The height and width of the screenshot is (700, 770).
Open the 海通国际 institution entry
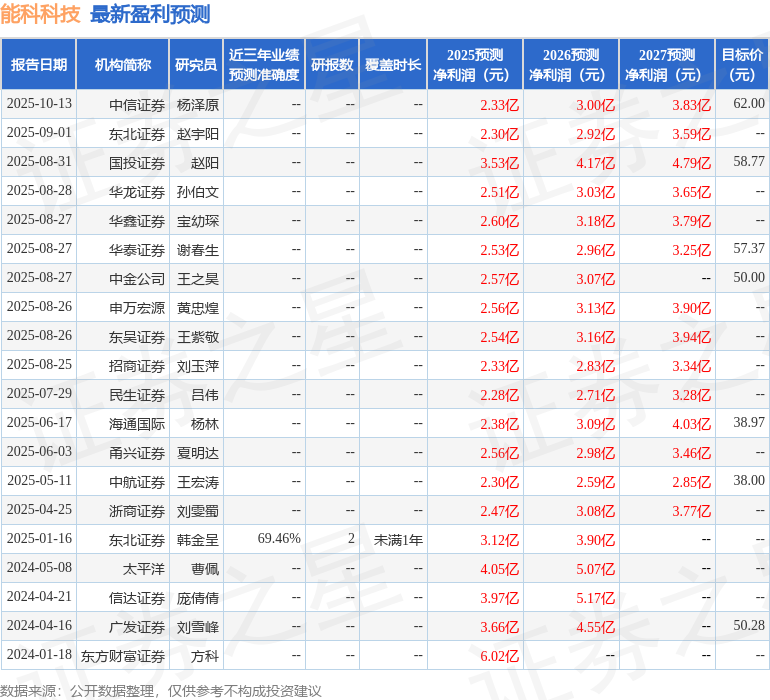tap(137, 424)
